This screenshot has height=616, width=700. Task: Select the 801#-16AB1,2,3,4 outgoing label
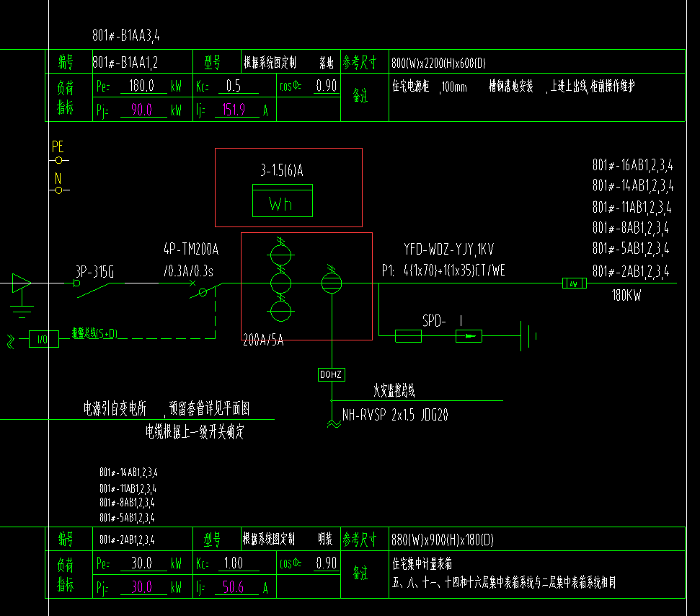tap(632, 165)
